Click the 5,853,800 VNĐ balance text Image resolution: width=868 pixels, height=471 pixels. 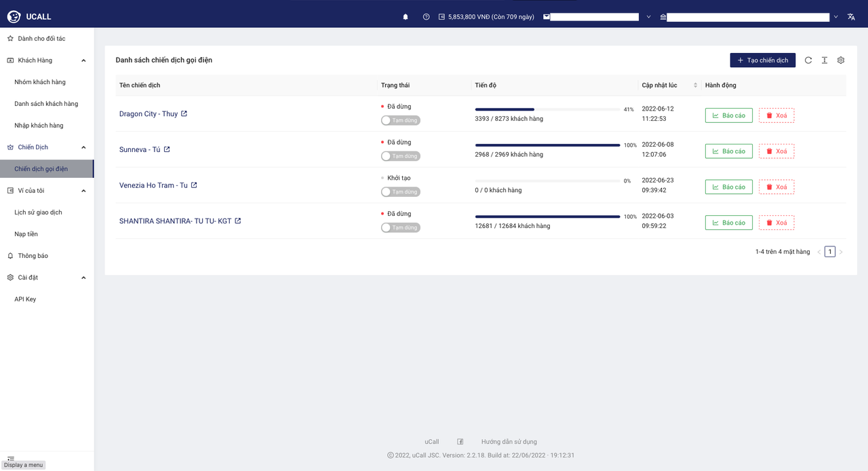pos(491,17)
